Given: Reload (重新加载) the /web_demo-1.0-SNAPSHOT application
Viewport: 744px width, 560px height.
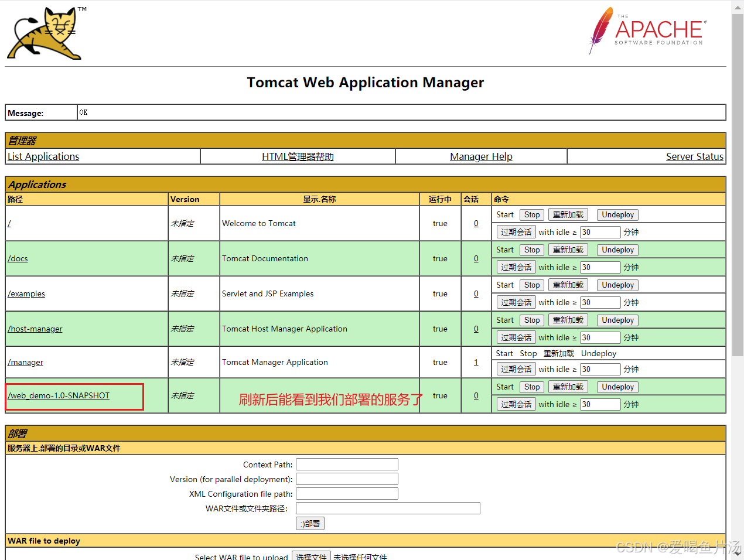Looking at the screenshot, I should [568, 387].
